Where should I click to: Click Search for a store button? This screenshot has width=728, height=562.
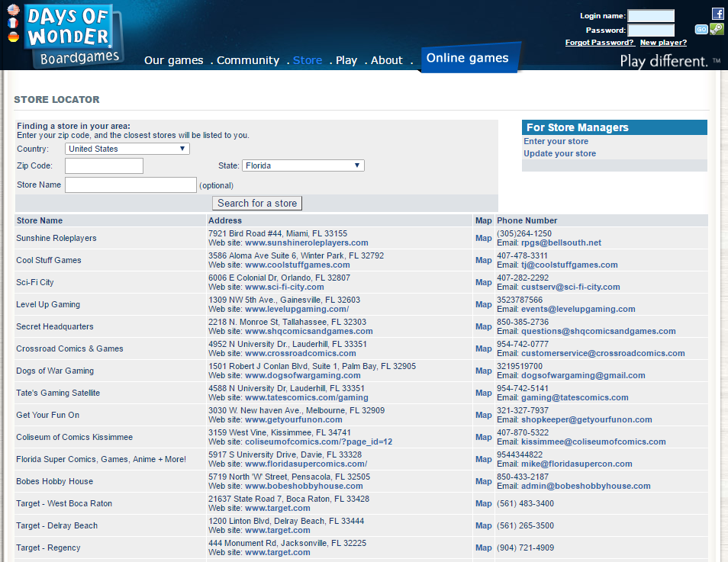[257, 204]
